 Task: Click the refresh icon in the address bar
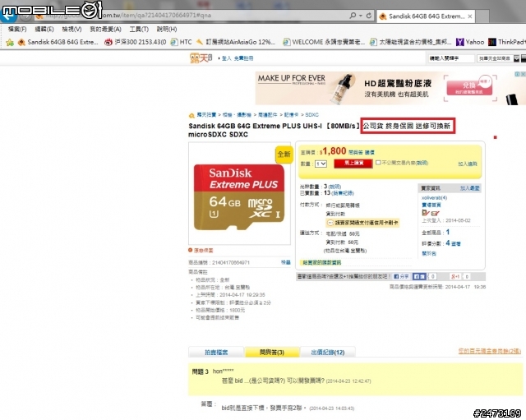point(369,16)
